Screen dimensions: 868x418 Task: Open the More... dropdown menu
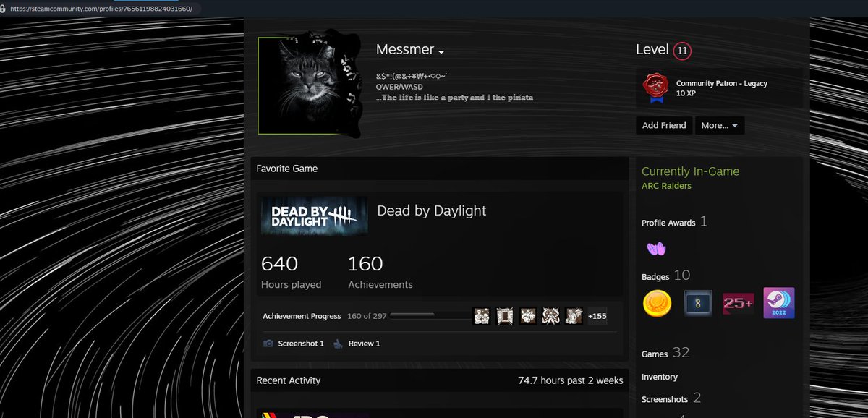click(x=720, y=125)
